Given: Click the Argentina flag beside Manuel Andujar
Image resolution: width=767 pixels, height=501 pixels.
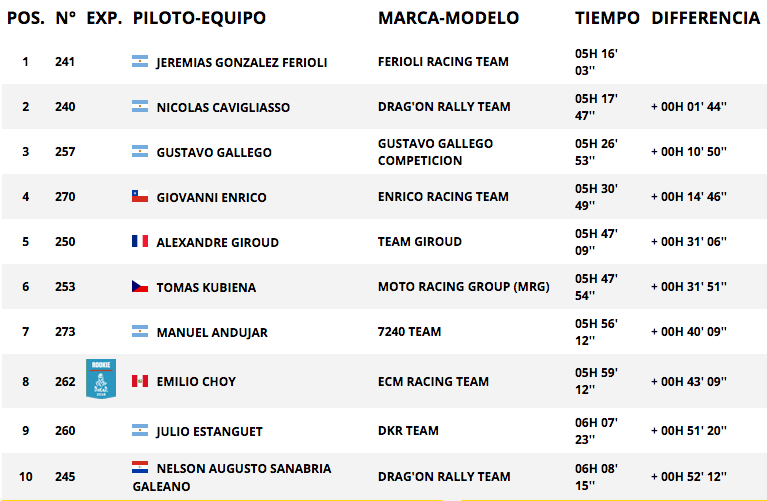Looking at the screenshot, I should (x=140, y=331).
